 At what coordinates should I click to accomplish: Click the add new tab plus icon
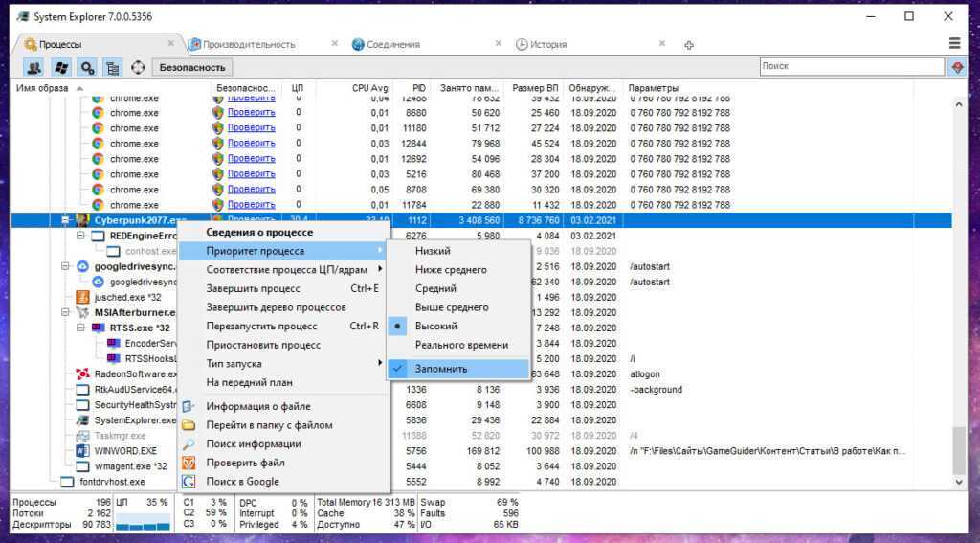688,45
